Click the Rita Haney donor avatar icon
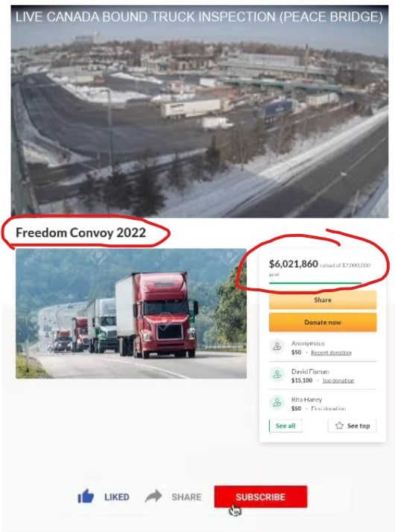This screenshot has width=395, height=532. tap(277, 402)
